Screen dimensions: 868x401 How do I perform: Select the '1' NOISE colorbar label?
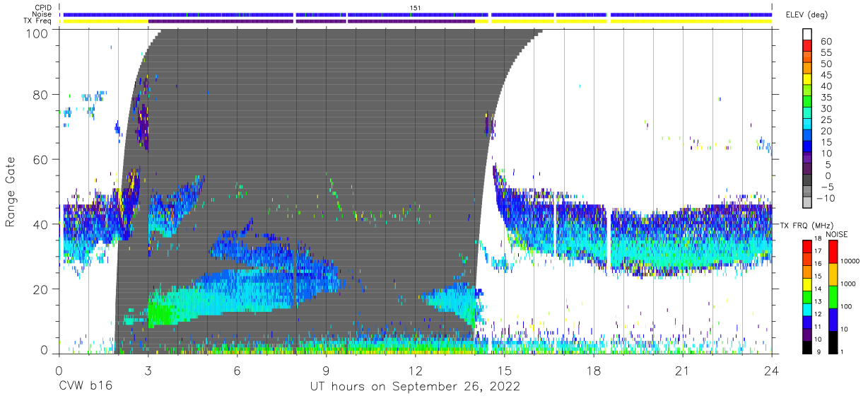(842, 351)
